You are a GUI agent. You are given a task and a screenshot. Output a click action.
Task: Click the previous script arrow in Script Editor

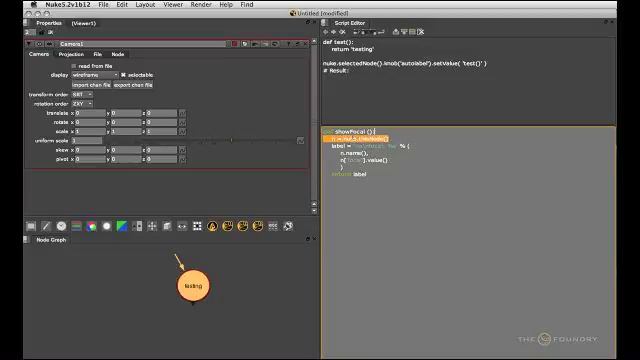326,32
